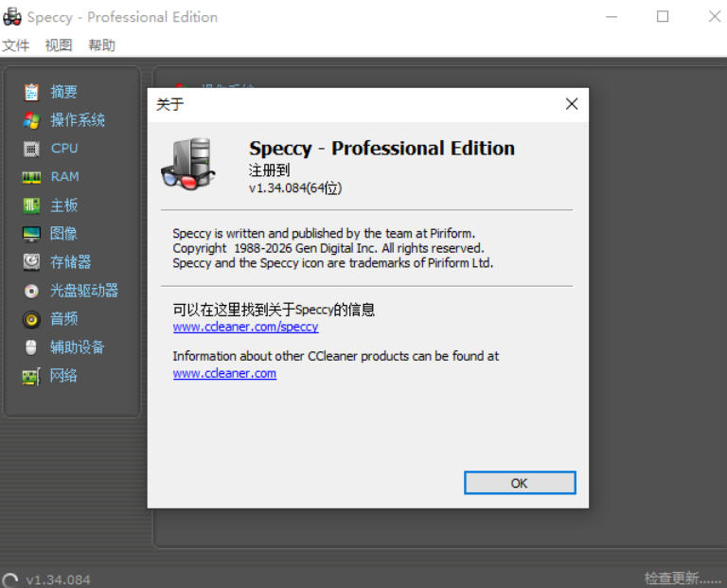Click the 关于 dialog title

pyautogui.click(x=169, y=104)
